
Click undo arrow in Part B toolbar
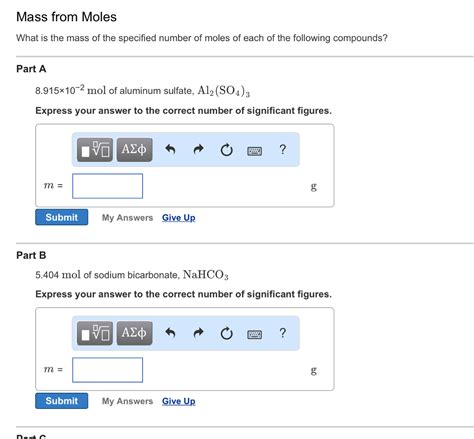coord(170,333)
